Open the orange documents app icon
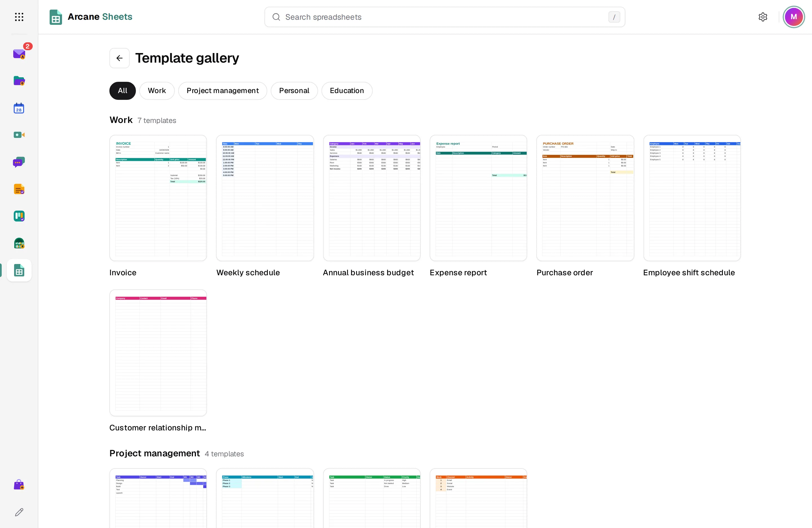Viewport: 812px width, 528px height. click(19, 189)
